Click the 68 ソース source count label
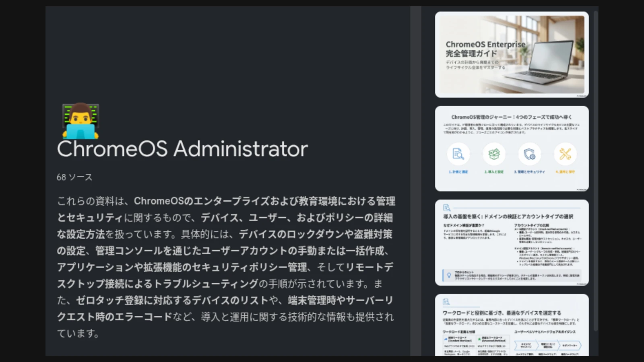This screenshot has width=644, height=362. 74,177
